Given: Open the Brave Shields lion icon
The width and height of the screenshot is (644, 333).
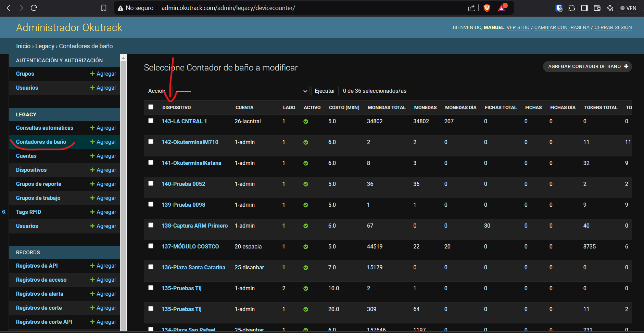Looking at the screenshot, I should 487,8.
